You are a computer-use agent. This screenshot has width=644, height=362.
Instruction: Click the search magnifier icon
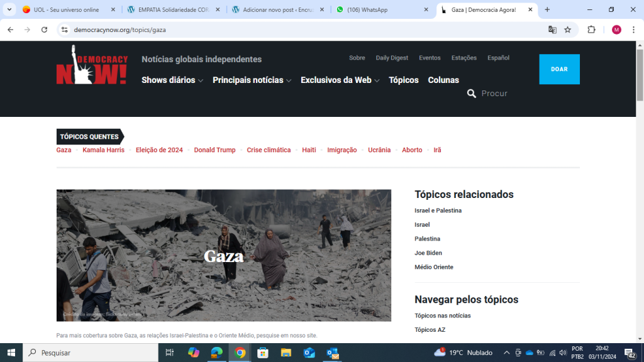click(472, 94)
